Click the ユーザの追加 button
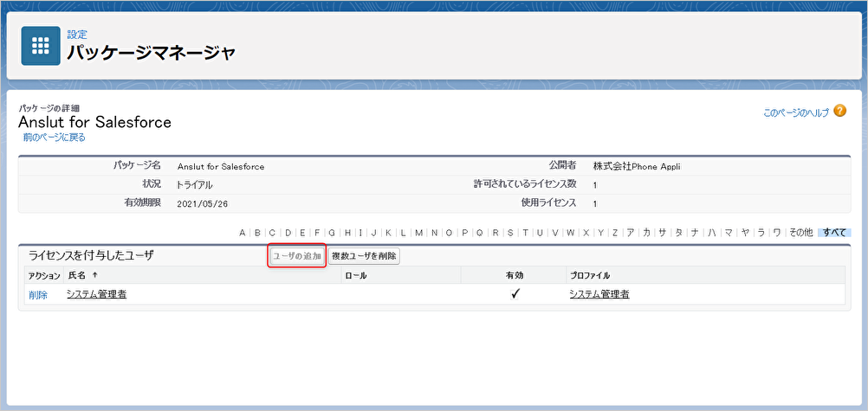The image size is (868, 411). point(297,256)
